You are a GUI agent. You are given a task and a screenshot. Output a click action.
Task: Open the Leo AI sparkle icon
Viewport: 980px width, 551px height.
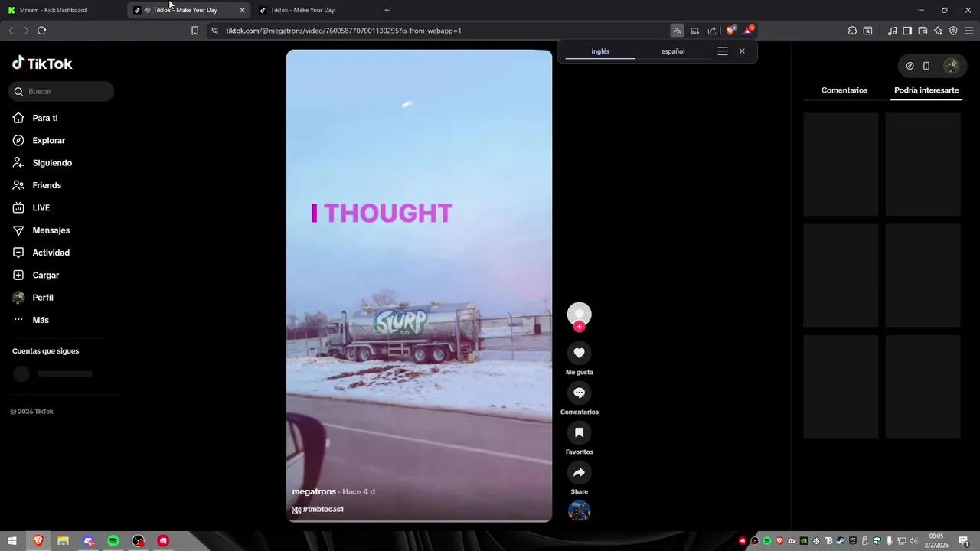pyautogui.click(x=938, y=31)
